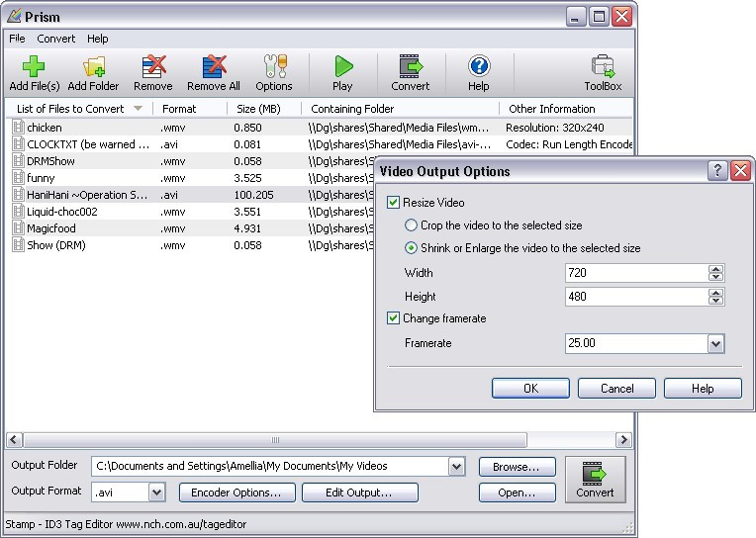Image resolution: width=756 pixels, height=538 pixels.
Task: Uncheck the Resize Video checkbox
Action: [393, 203]
